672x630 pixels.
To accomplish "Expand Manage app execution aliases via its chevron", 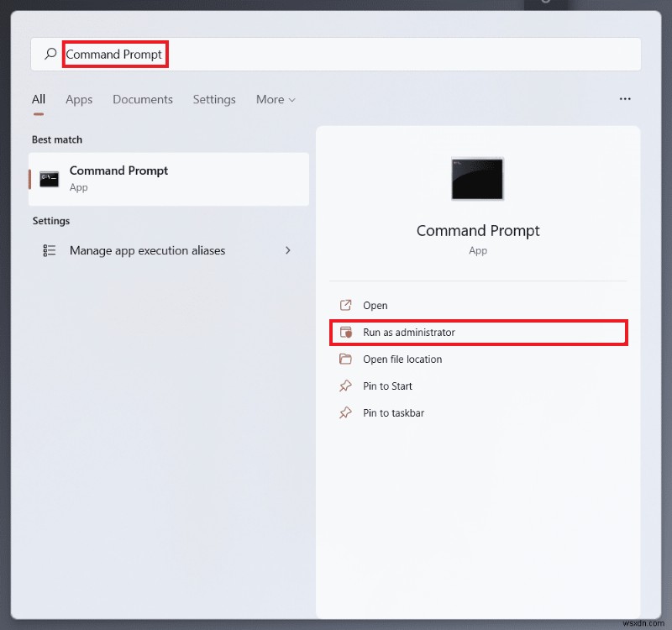I will (288, 250).
